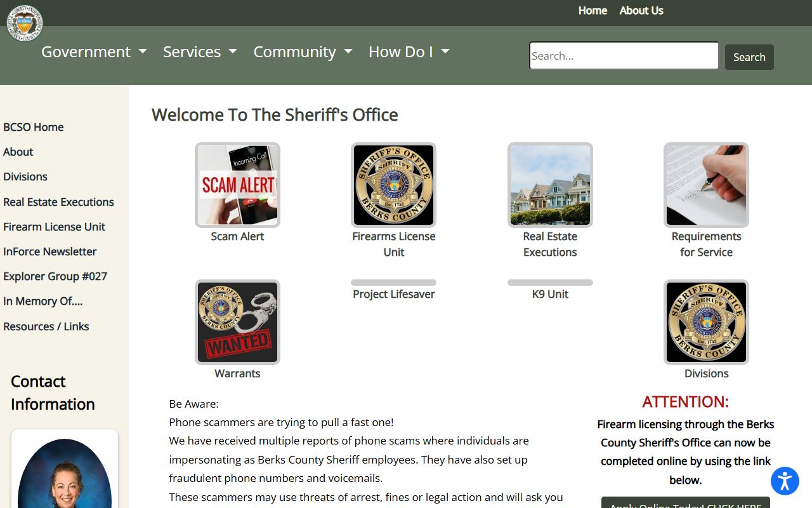Click the Apply Online Today button
The image size is (812, 508).
[686, 502]
